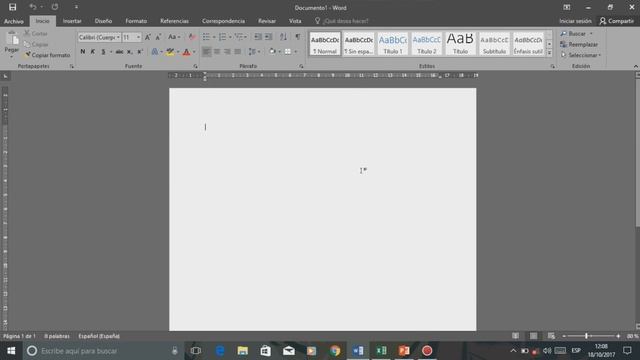The height and width of the screenshot is (360, 640).
Task: Toggle show paragraph marks pilcrow
Action: tap(298, 37)
